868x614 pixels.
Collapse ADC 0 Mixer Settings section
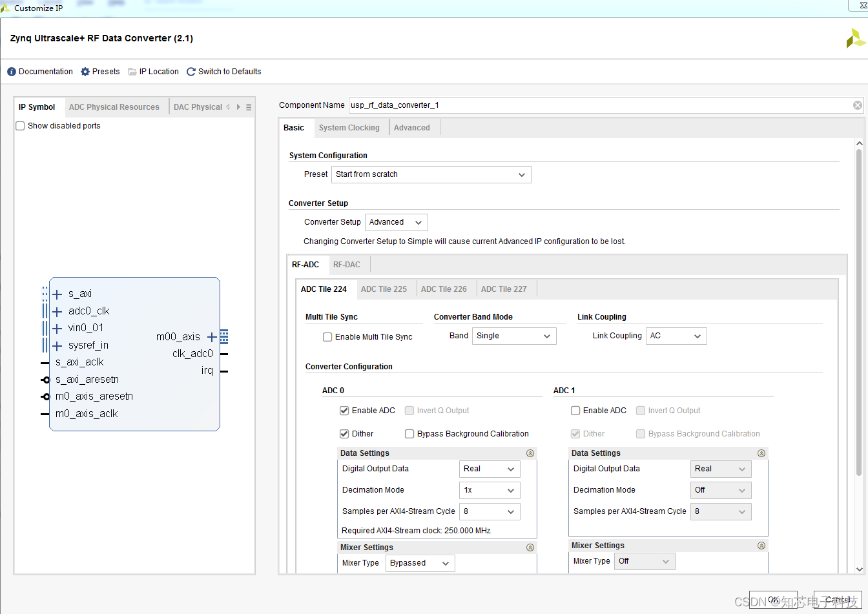[x=530, y=547]
